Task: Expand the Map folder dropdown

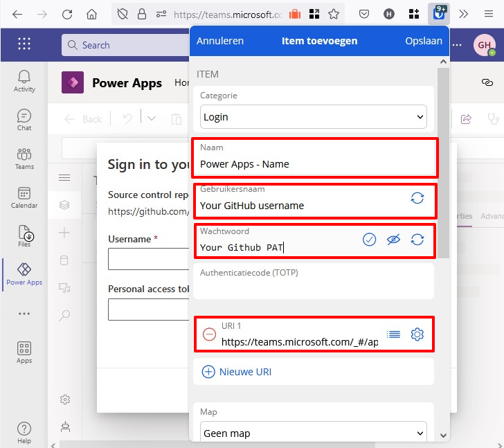Action: click(x=314, y=433)
